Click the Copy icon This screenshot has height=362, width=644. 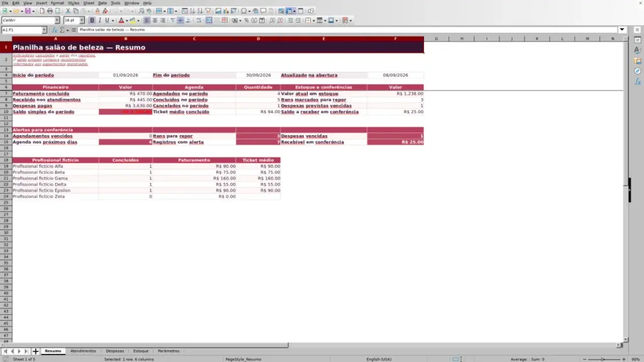point(75,11)
